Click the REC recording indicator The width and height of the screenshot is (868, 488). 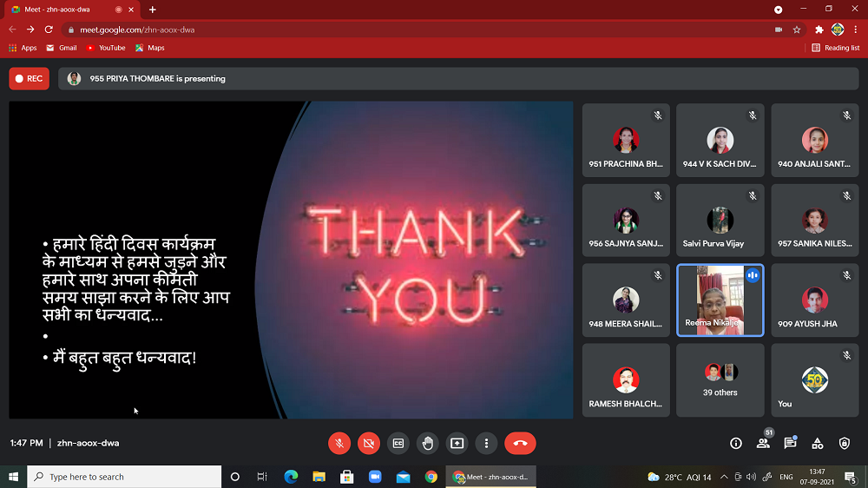(x=29, y=78)
